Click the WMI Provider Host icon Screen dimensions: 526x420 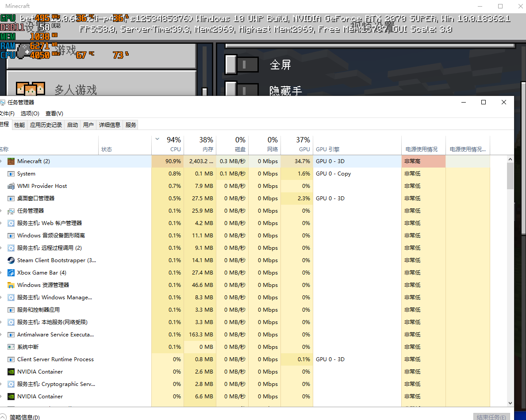tap(11, 186)
